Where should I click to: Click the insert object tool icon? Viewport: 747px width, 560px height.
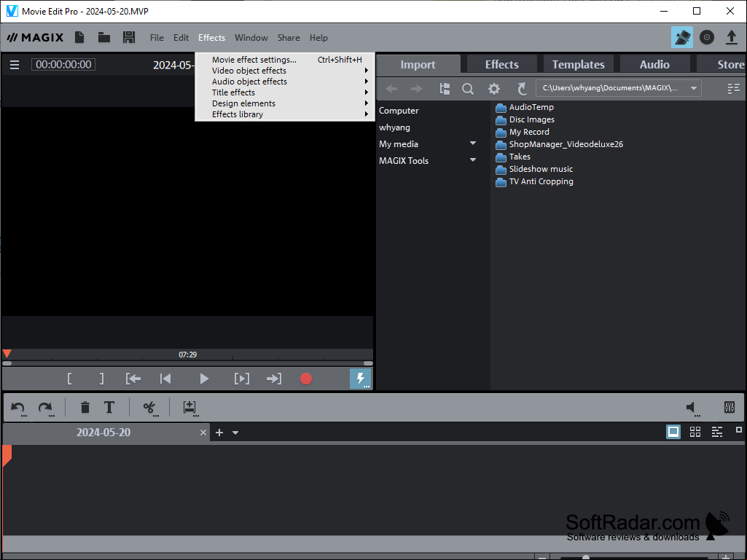point(190,408)
